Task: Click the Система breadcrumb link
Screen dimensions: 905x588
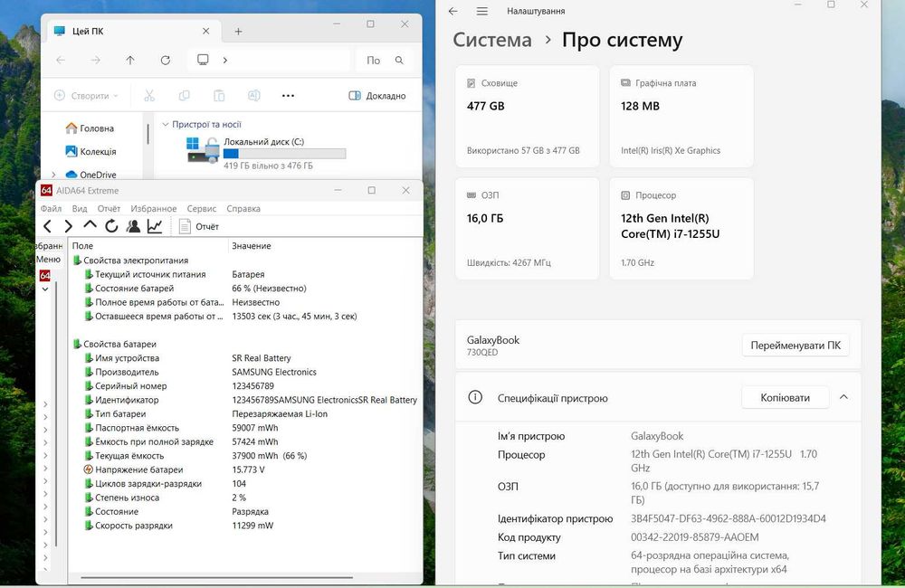Action: click(x=492, y=40)
